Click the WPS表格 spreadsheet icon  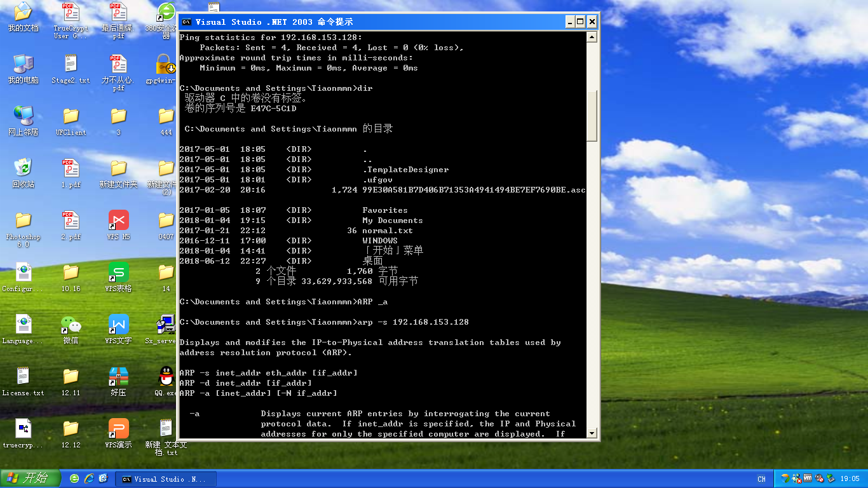pos(118,273)
